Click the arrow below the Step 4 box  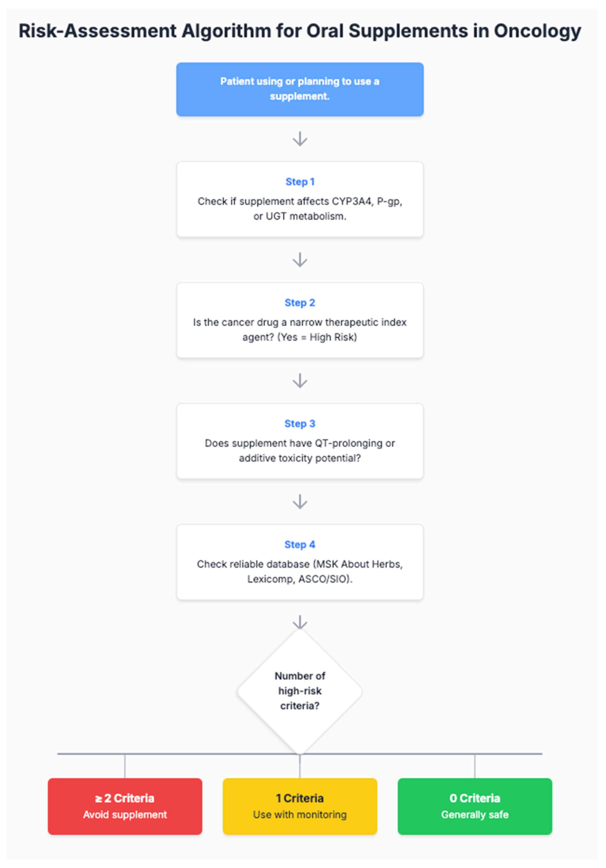(300, 622)
